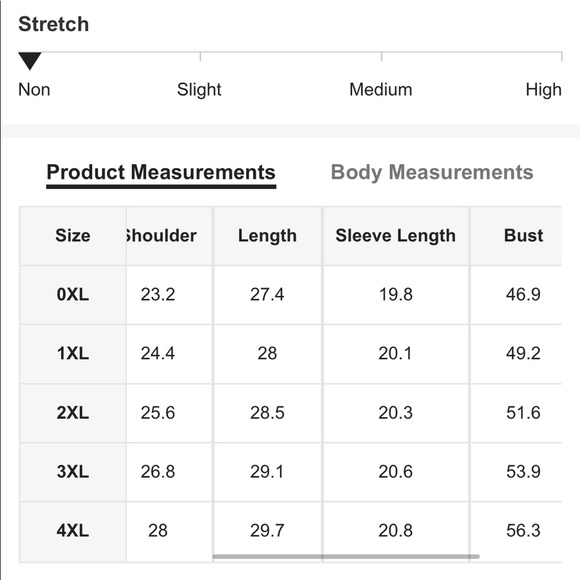The width and height of the screenshot is (580, 580).
Task: Click the Length column header
Action: point(267,236)
